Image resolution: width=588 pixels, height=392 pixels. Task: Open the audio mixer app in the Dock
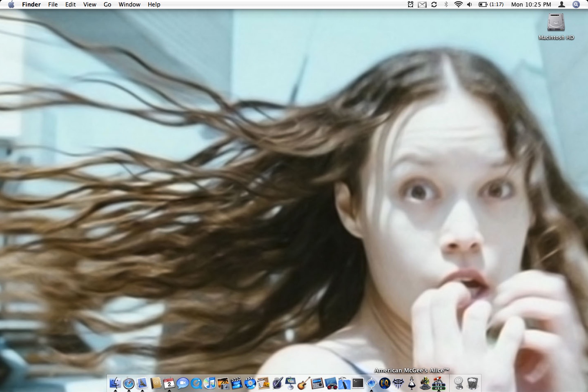click(317, 383)
